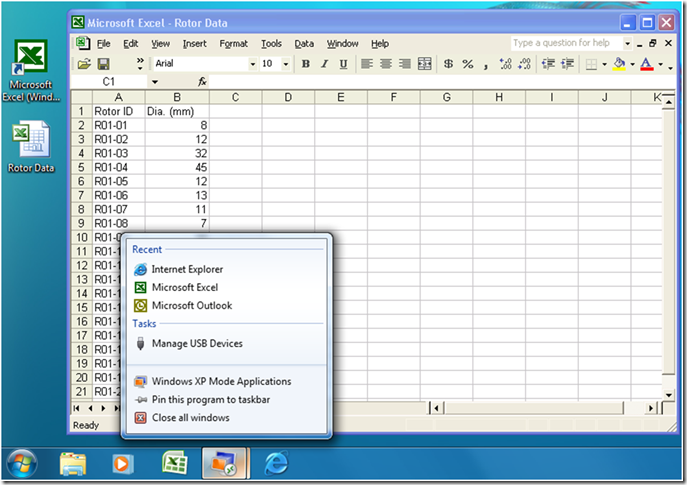Select the Rotor Data desktop file

coord(31,148)
